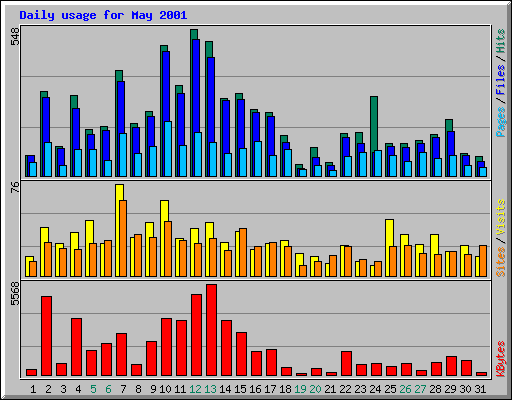The height and width of the screenshot is (400, 512).
Task: Click day 1 on the x-axis
Action: (x=33, y=389)
